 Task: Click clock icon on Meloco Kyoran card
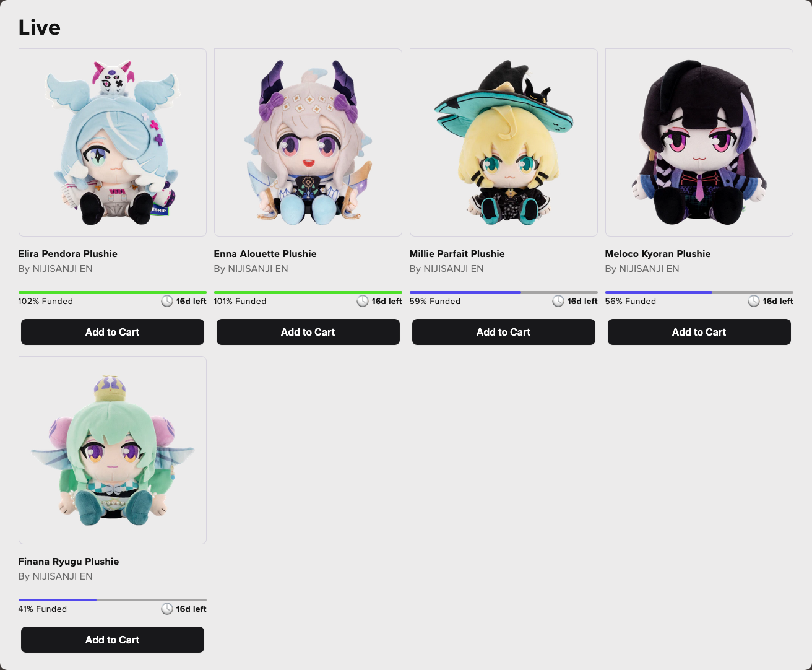(754, 301)
